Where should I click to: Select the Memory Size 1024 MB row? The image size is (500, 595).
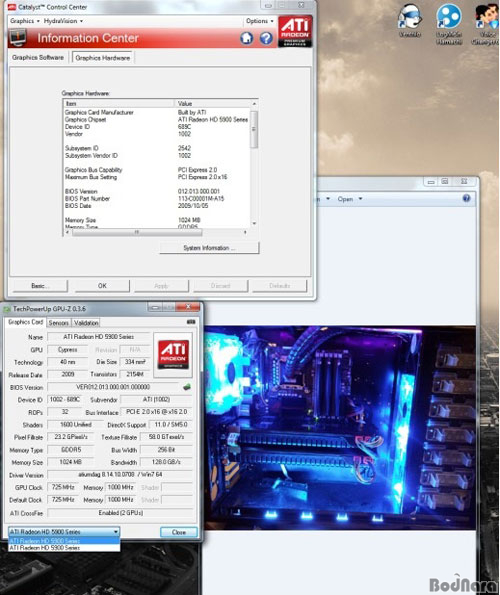pyautogui.click(x=157, y=220)
